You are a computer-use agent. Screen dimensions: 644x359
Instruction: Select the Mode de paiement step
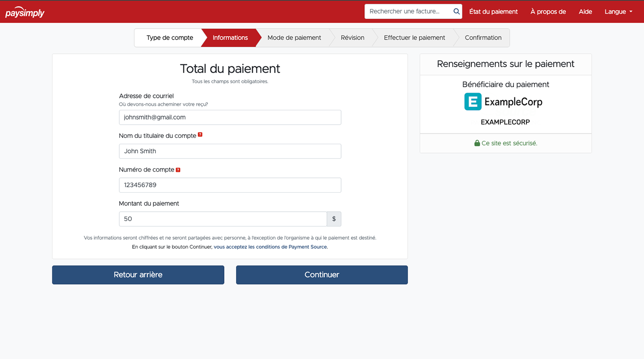click(x=294, y=38)
